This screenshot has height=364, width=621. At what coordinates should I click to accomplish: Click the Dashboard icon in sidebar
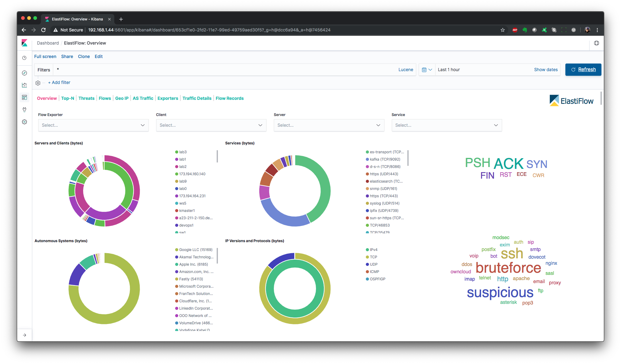(x=24, y=97)
